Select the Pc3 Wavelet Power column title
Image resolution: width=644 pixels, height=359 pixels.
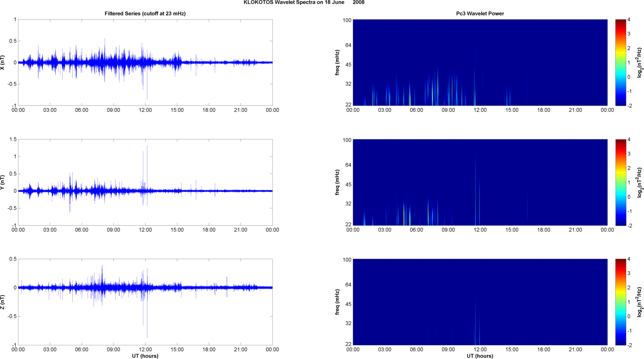coord(480,13)
